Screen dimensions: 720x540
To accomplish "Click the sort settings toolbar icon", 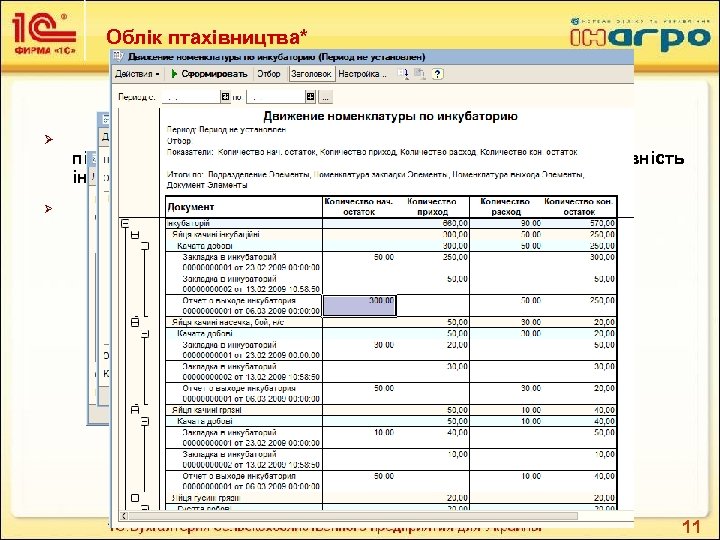I will pyautogui.click(x=403, y=74).
